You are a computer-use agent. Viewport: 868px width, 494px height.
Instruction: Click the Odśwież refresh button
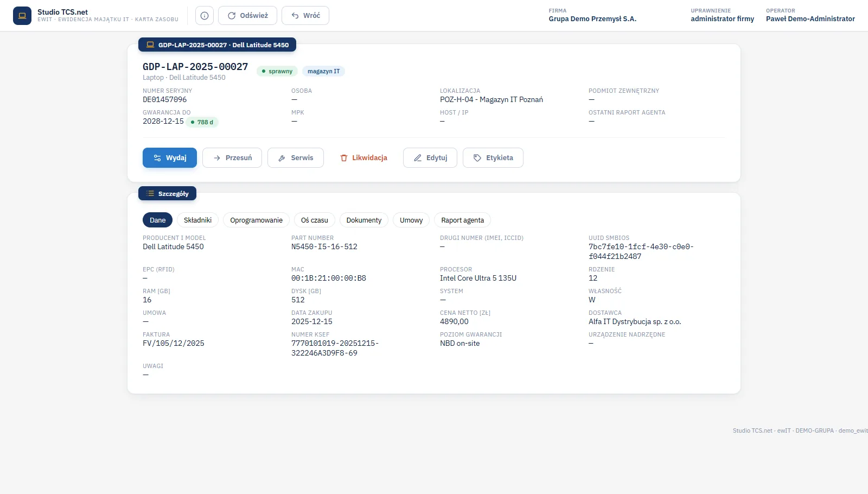tap(247, 16)
